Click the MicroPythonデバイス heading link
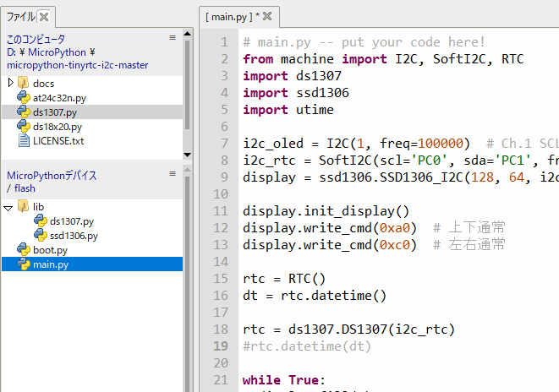Viewport: 559px width, 392px height. 52,175
